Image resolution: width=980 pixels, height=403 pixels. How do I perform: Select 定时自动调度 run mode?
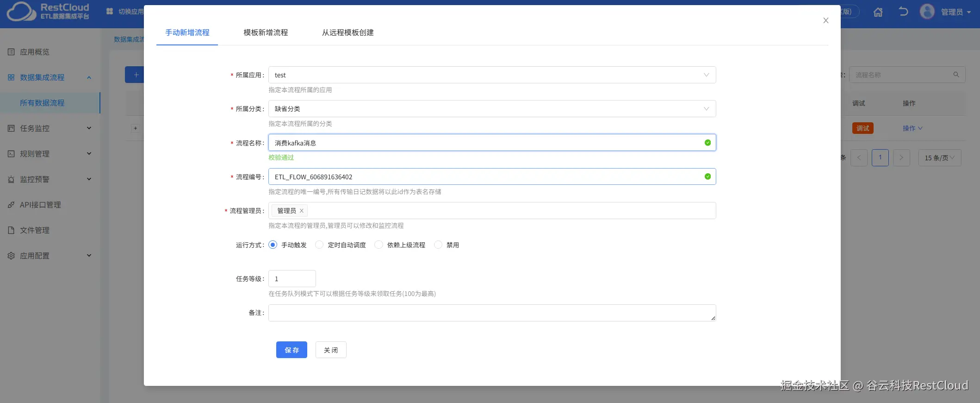(x=319, y=245)
